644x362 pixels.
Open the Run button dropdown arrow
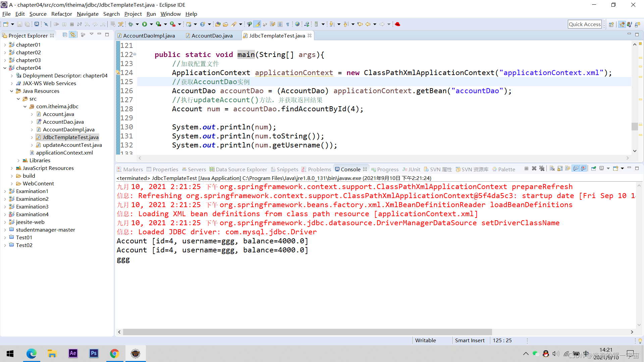pos(151,24)
